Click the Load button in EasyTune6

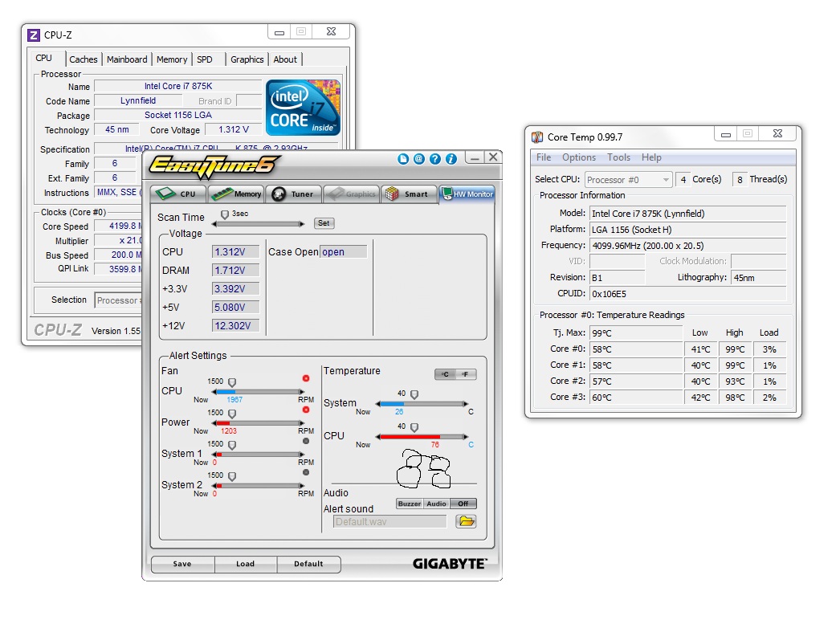click(x=246, y=564)
